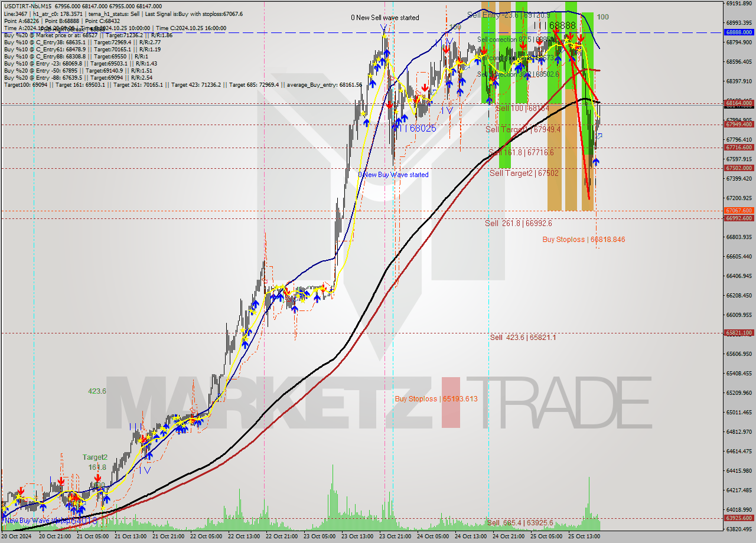Click the 'Sell 261.8 | 66992.6' label
The image size is (756, 543).
click(x=519, y=223)
